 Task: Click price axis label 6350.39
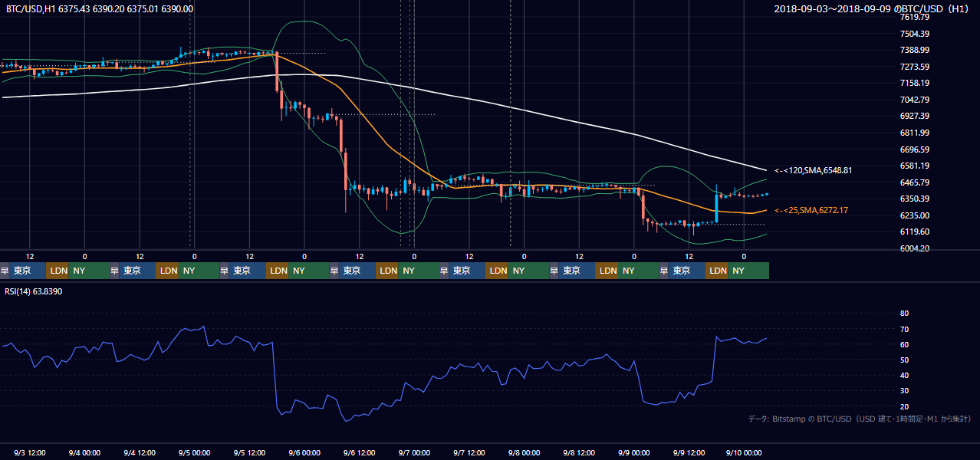tap(915, 199)
